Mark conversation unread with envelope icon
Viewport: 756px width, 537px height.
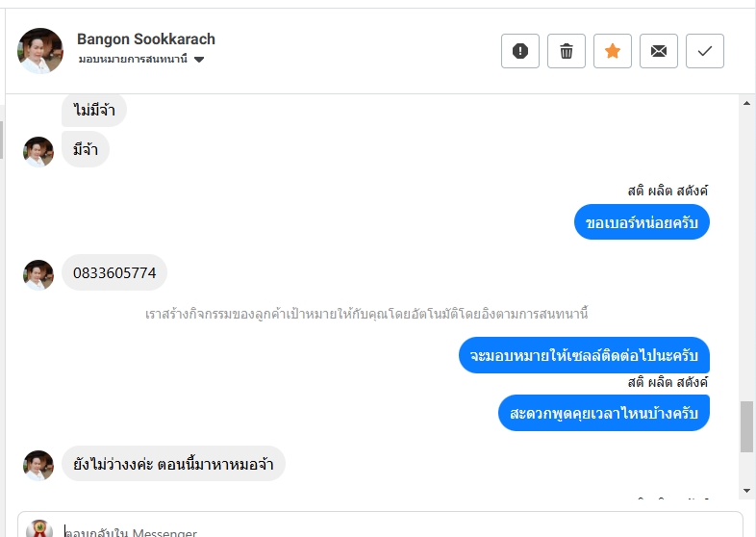pos(659,51)
